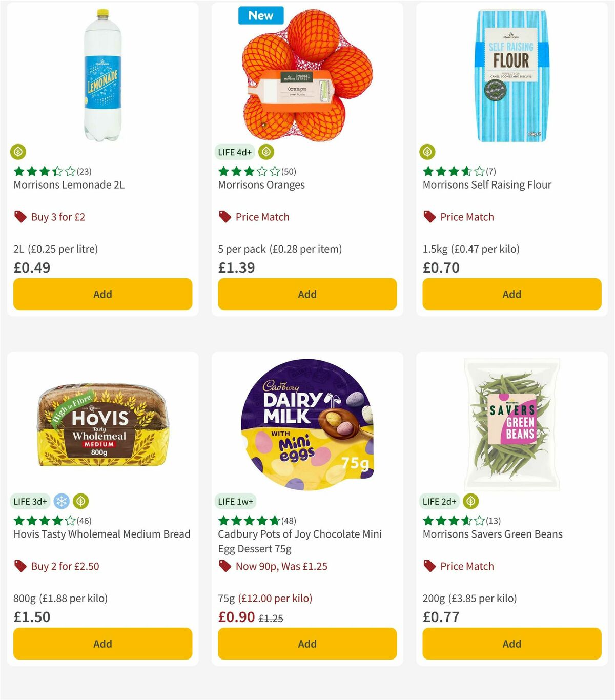615x700 pixels.
Task: Click the (50) review count on Morrisons Oranges
Action: click(x=288, y=171)
